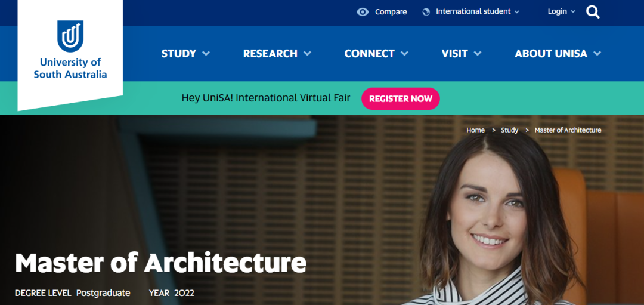This screenshot has height=305, width=644.
Task: Click the REGISTER NOW button
Action: 401,98
